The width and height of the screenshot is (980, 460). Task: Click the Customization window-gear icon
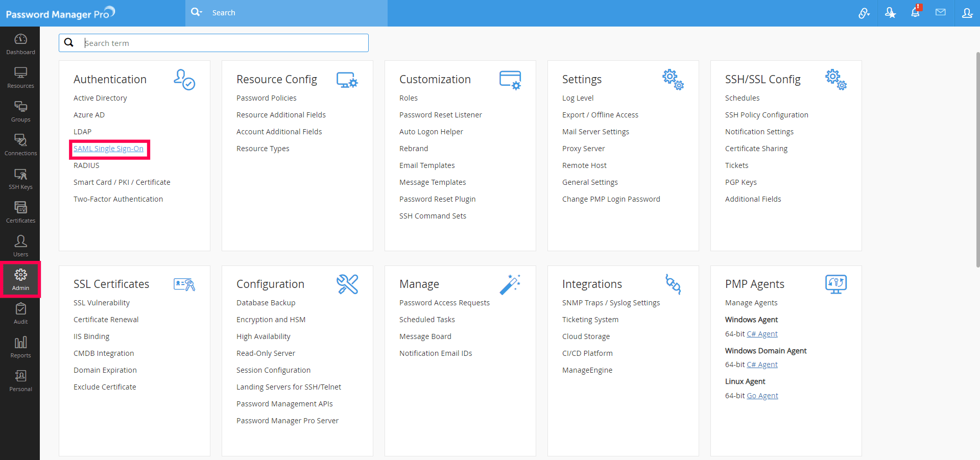(510, 80)
